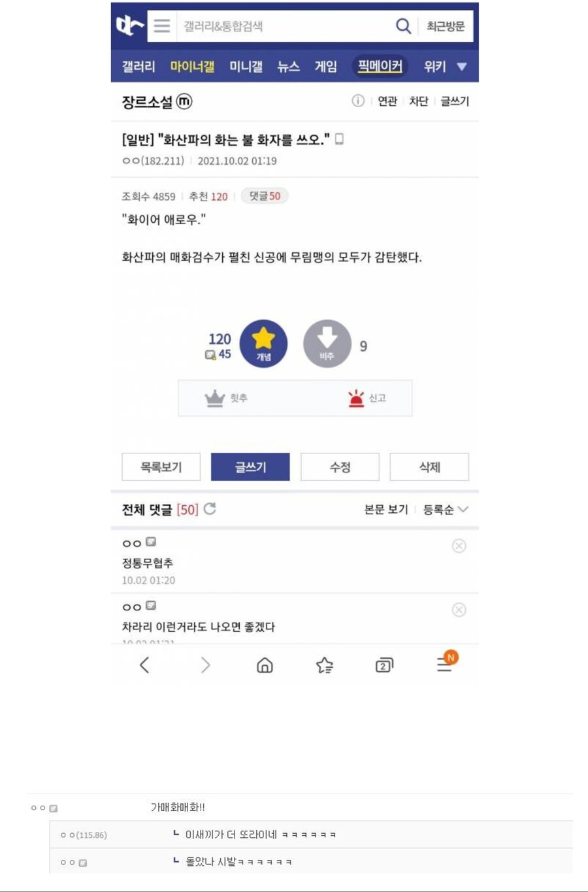This screenshot has width=588, height=892.
Task: Click the info circle icon
Action: click(x=358, y=101)
